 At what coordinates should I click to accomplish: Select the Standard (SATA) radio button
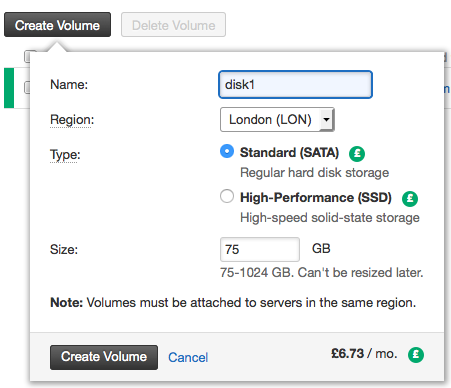pos(227,151)
